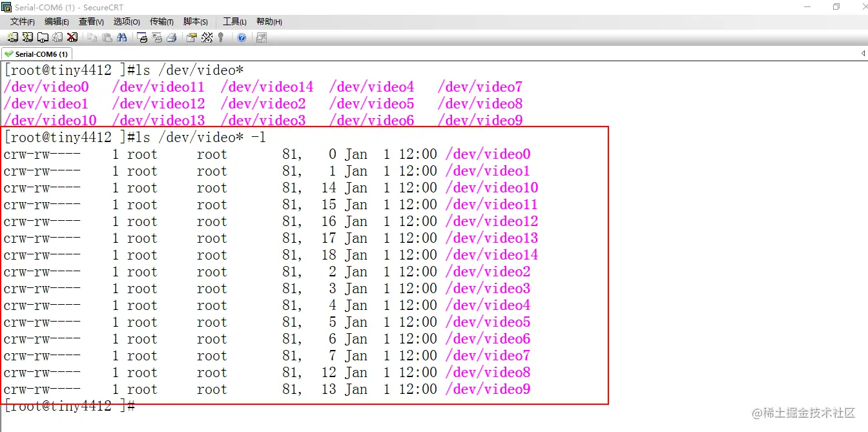Image resolution: width=868 pixels, height=432 pixels.
Task: Click 'Jan' on the /dev/video8 long listing row
Action: pyautogui.click(x=356, y=372)
